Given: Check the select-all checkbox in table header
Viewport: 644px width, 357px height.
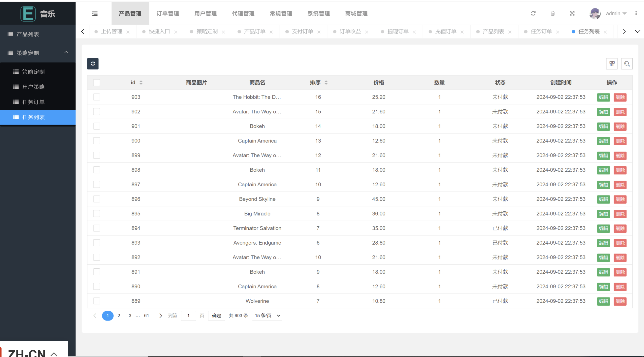Looking at the screenshot, I should pyautogui.click(x=97, y=83).
